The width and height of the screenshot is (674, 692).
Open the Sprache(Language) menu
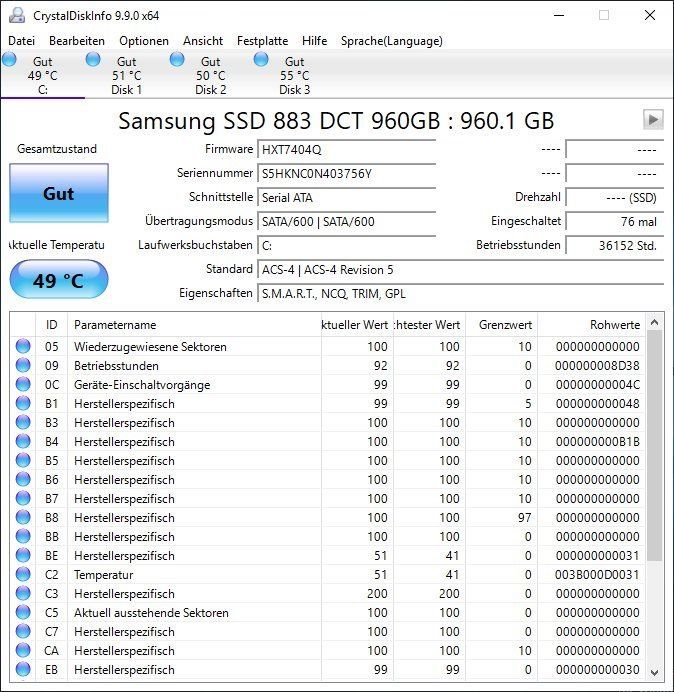[392, 41]
